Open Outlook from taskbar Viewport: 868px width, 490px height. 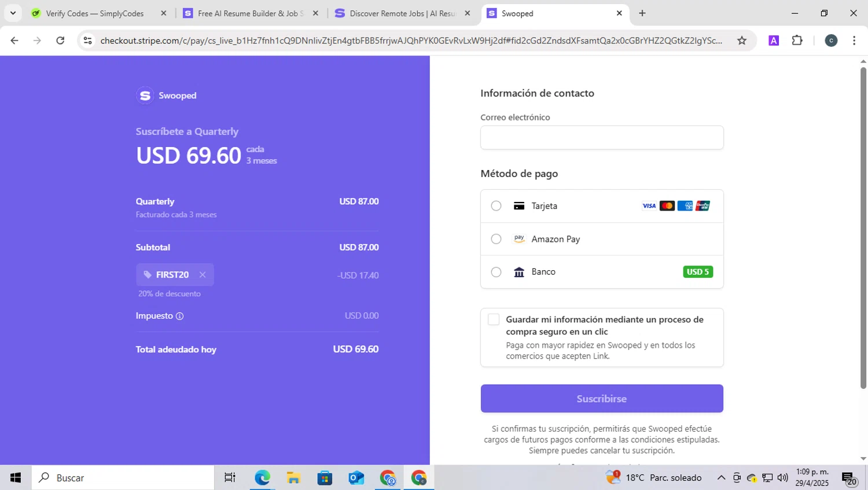tap(356, 478)
